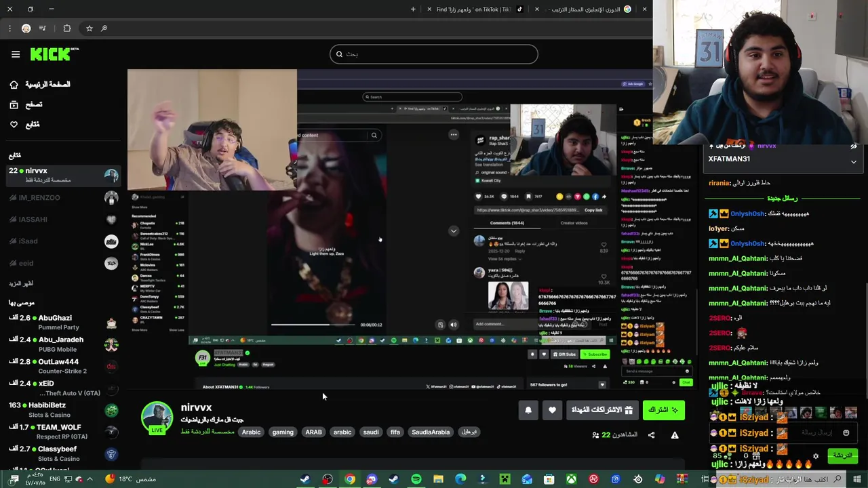Screen dimensions: 868x488
Task: Expand Show More under followed channels
Action: 20,283
